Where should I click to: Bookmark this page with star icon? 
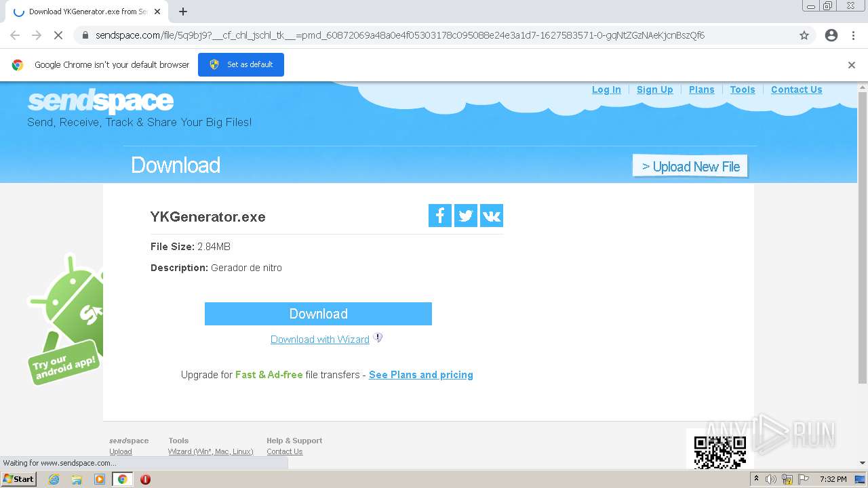[x=804, y=35]
